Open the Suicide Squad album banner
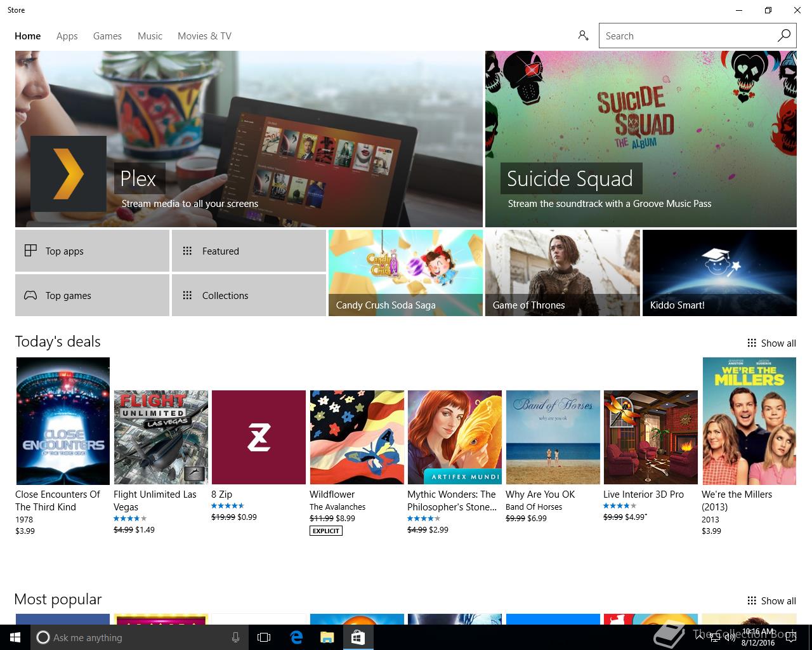 (641, 139)
